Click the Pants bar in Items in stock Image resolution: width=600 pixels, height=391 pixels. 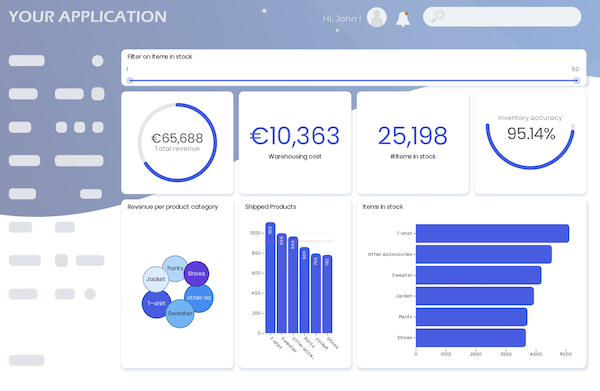[471, 317]
